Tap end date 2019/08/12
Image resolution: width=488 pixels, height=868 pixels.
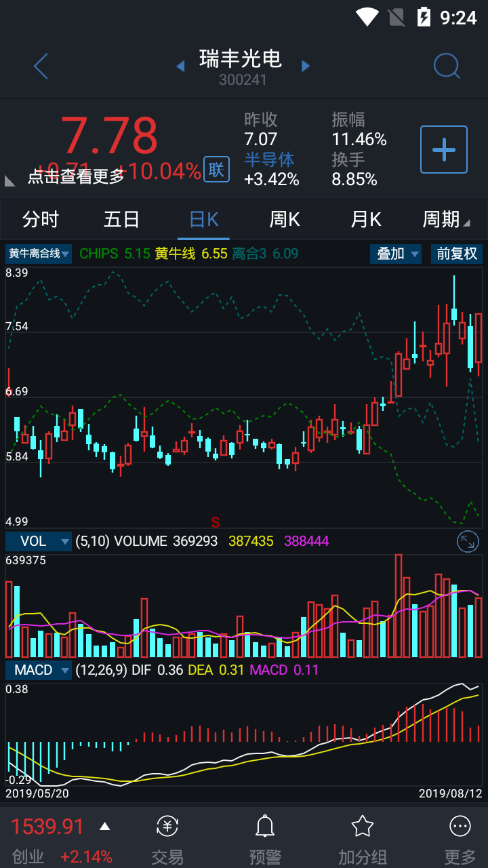451,793
